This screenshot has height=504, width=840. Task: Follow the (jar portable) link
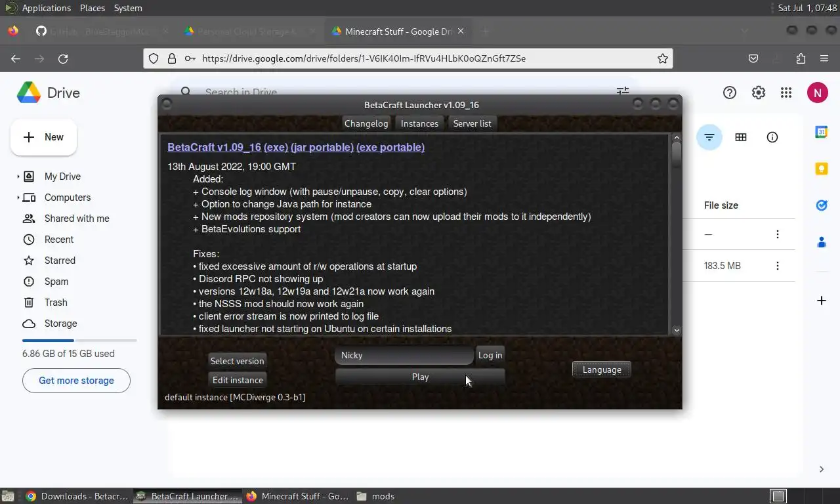click(322, 147)
